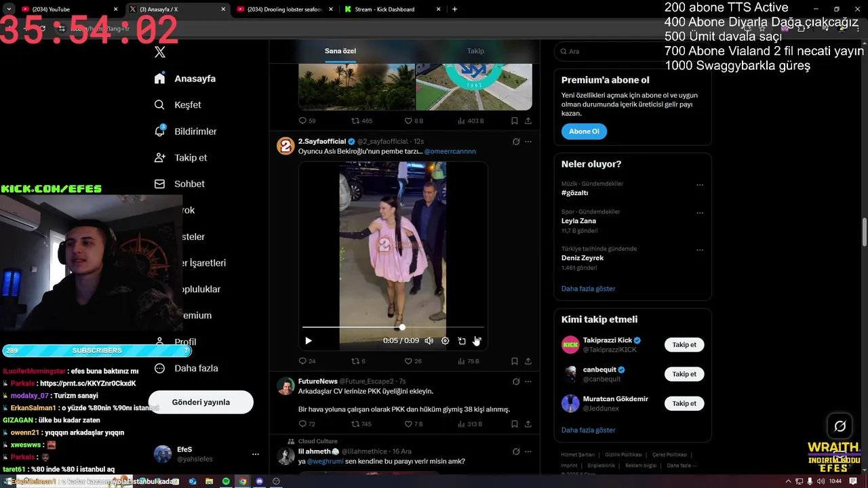The image size is (868, 488).
Task: Switch to Stream - Kick Dashboard tab
Action: click(x=392, y=9)
